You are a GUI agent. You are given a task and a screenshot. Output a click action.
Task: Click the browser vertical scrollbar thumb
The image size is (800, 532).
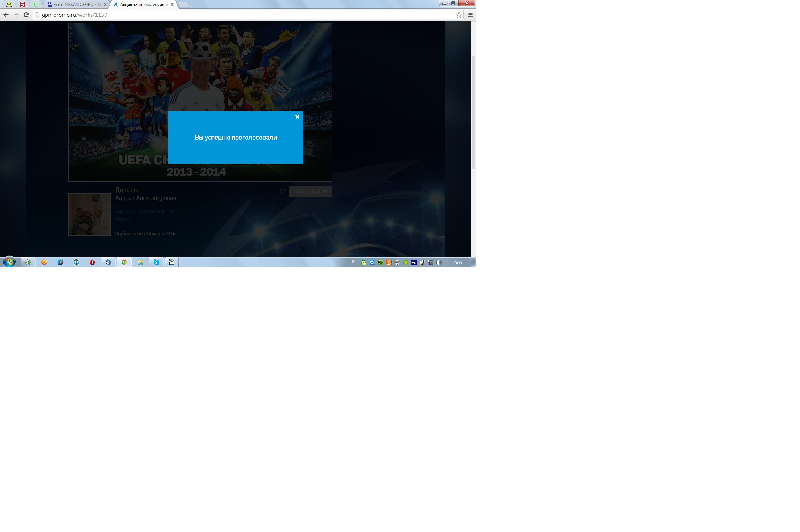(473, 112)
